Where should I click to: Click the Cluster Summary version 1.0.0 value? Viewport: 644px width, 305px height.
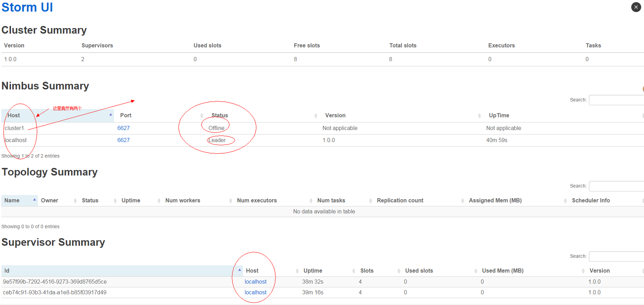pos(10,59)
